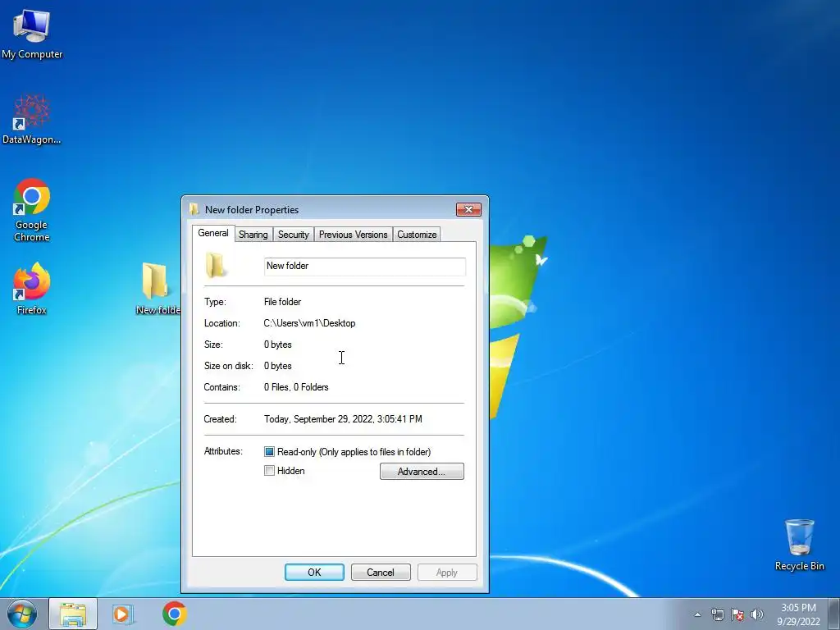Click the Contains value 0 Files, 0 Folders
The height and width of the screenshot is (630, 840).
[295, 387]
